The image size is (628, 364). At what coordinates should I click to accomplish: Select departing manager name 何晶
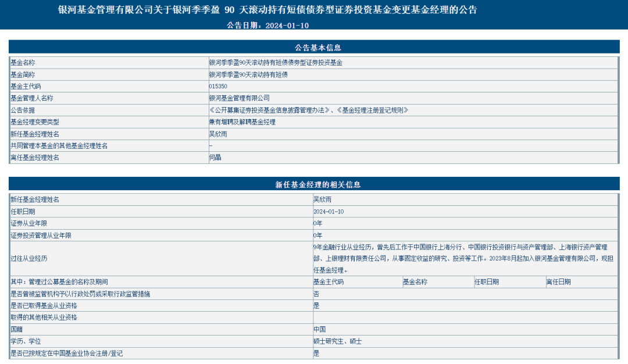tap(215, 158)
